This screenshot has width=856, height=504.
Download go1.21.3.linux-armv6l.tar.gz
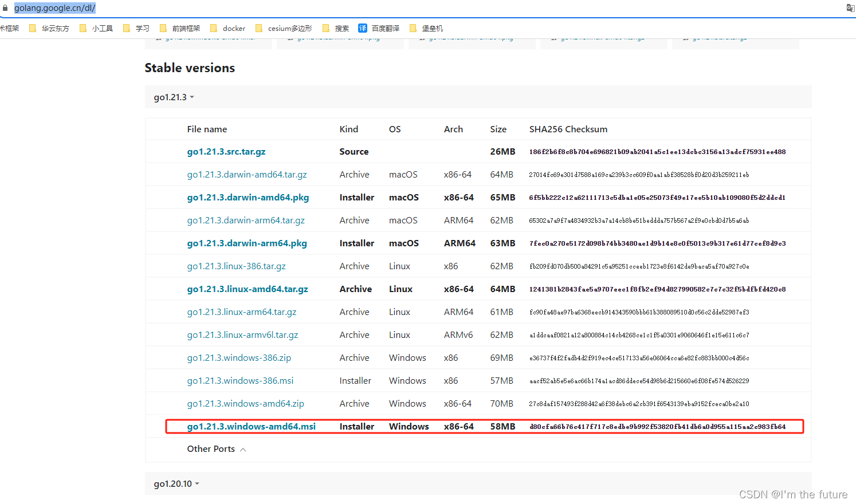pos(242,335)
